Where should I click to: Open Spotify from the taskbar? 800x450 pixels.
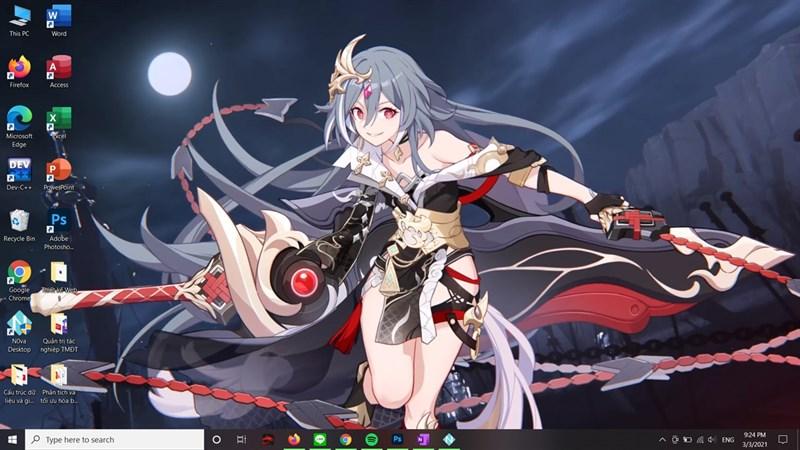coord(371,439)
